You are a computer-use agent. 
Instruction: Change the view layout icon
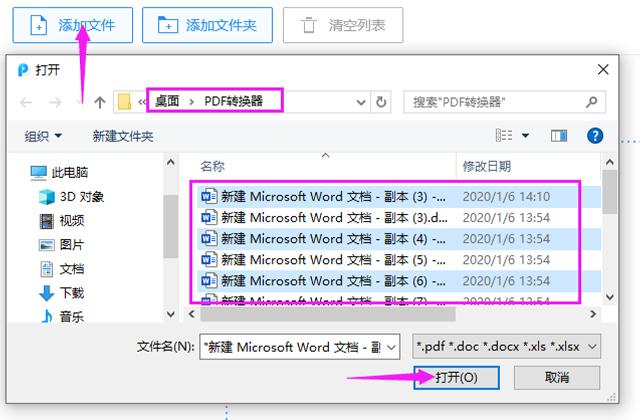click(504, 135)
